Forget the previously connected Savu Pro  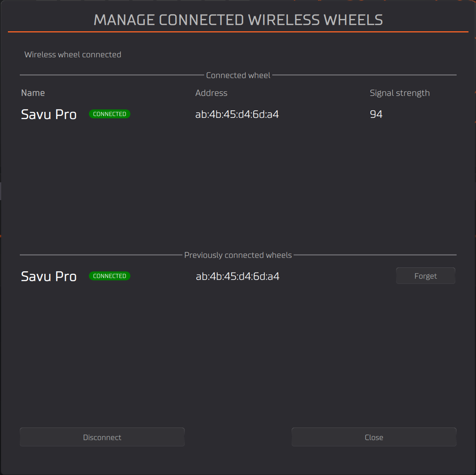click(x=425, y=276)
